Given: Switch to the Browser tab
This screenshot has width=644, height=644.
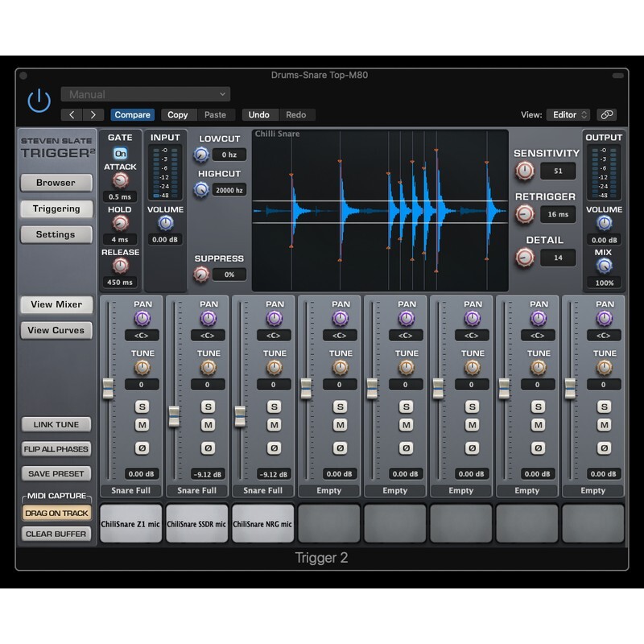Looking at the screenshot, I should pyautogui.click(x=56, y=183).
